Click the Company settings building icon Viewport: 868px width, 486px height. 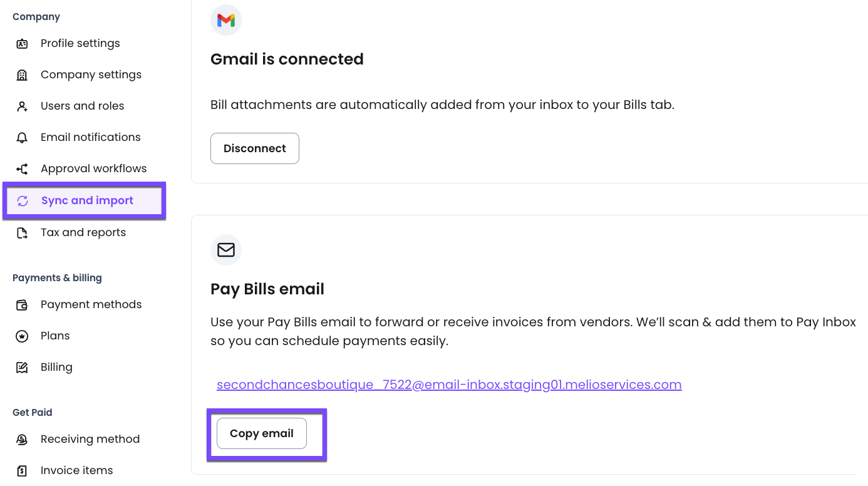click(22, 75)
